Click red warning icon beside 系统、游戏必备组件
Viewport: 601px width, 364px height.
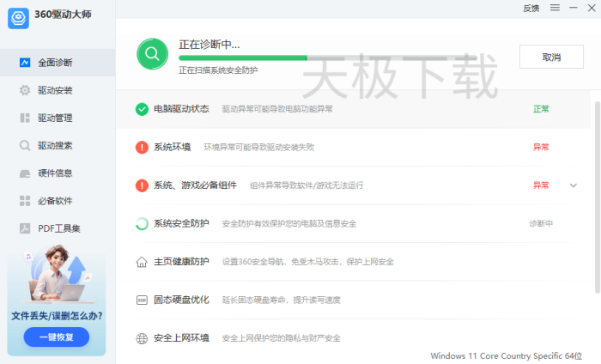[x=142, y=185]
